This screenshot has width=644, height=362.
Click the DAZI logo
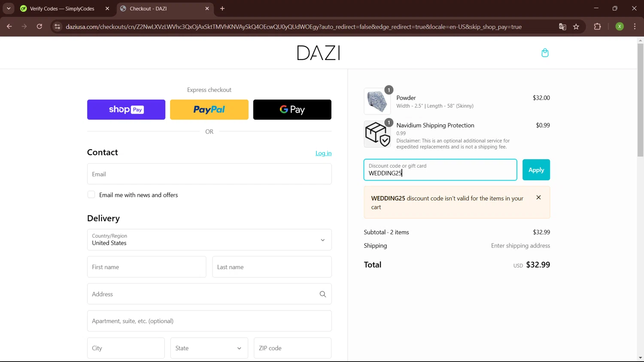[x=319, y=53]
